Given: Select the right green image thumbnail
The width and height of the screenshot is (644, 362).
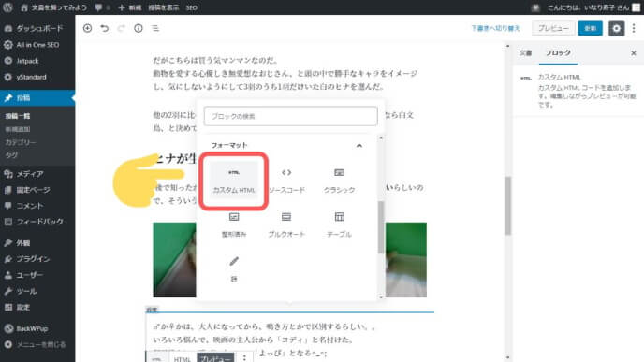Looking at the screenshot, I should (x=406, y=259).
